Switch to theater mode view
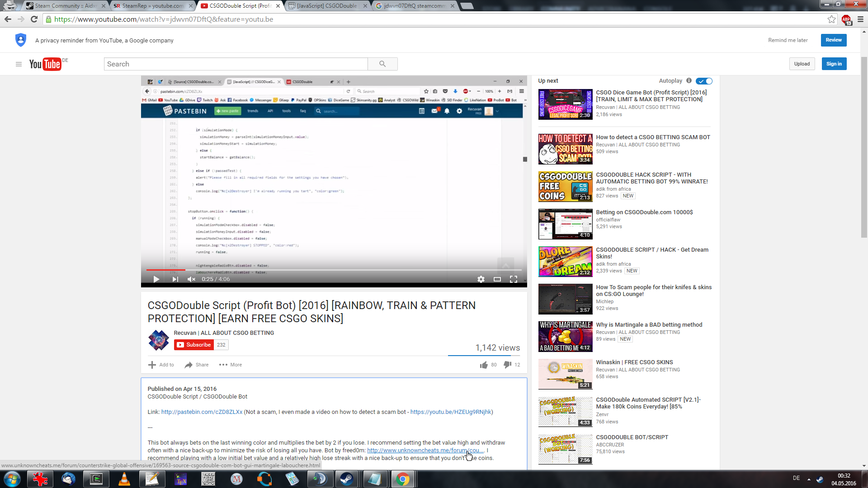 point(497,279)
